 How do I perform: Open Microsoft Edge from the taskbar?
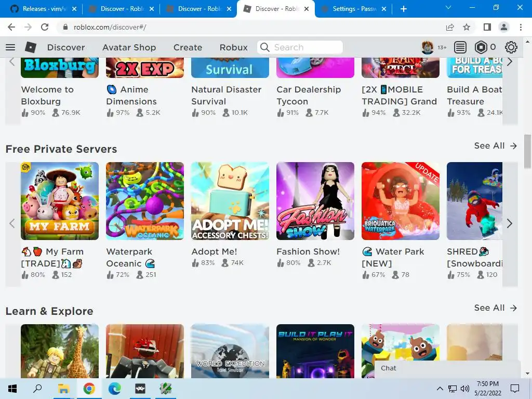tap(114, 389)
